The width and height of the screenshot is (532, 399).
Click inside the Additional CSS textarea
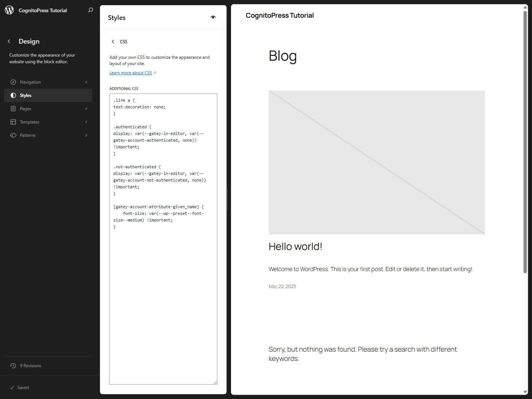pyautogui.click(x=163, y=239)
